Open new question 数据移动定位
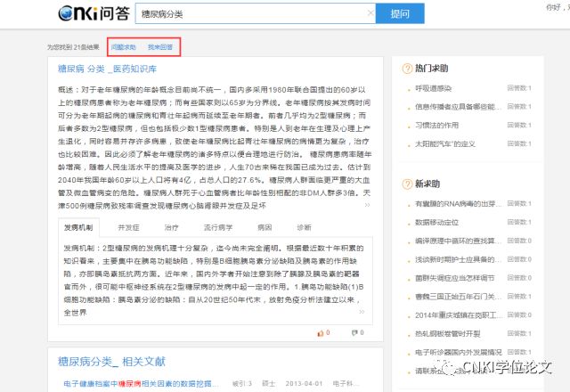 click(437, 222)
